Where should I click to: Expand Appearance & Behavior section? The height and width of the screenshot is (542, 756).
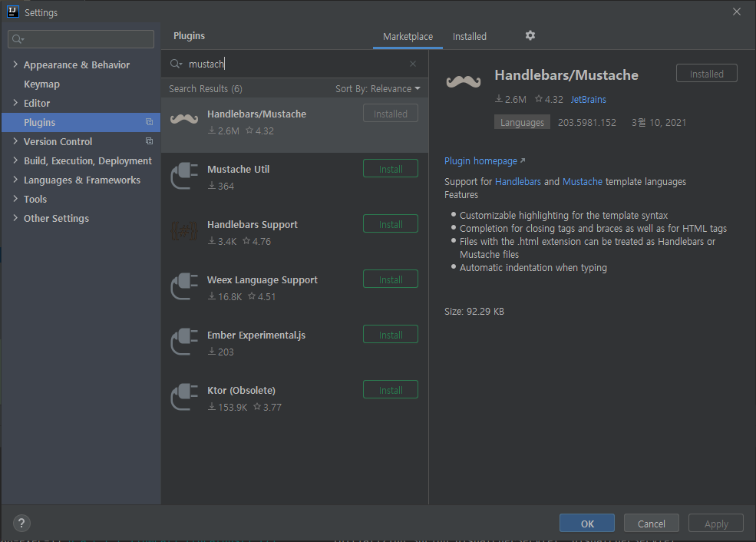pos(15,64)
